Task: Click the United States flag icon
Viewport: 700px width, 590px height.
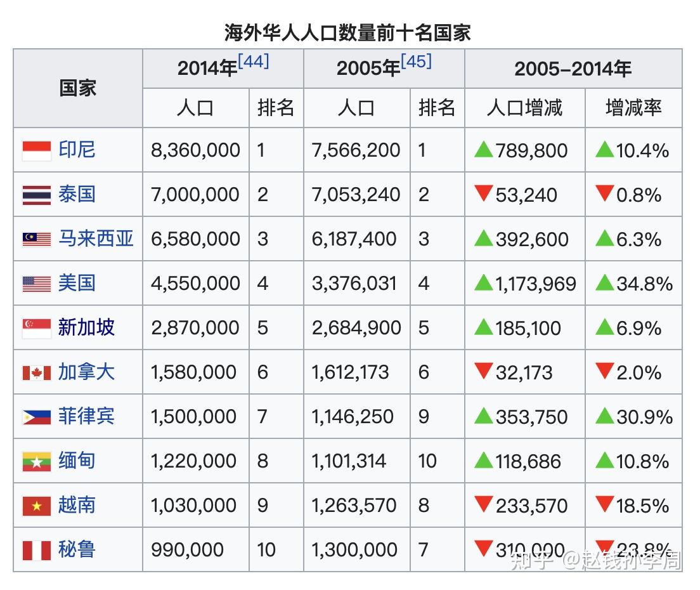Action: point(36,284)
